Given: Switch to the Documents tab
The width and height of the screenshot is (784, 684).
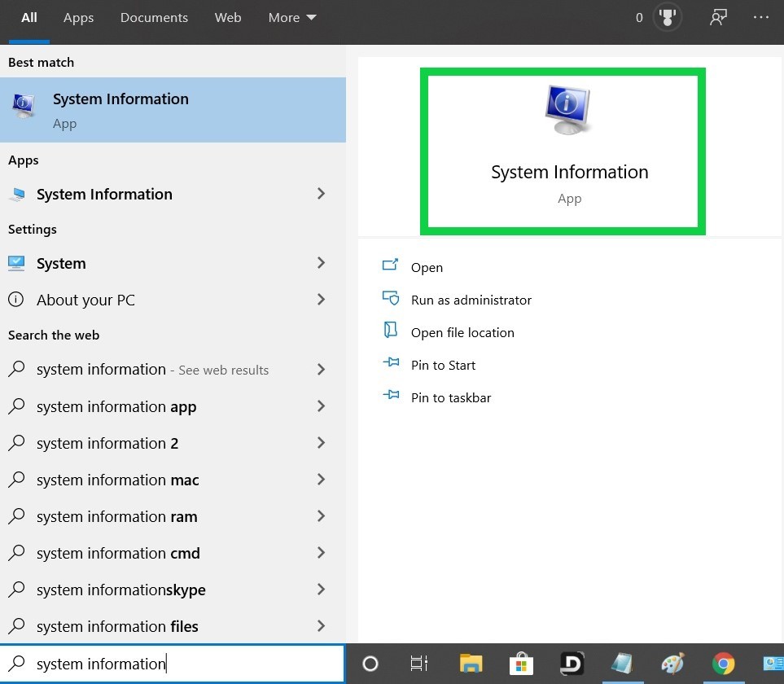Looking at the screenshot, I should pos(154,18).
